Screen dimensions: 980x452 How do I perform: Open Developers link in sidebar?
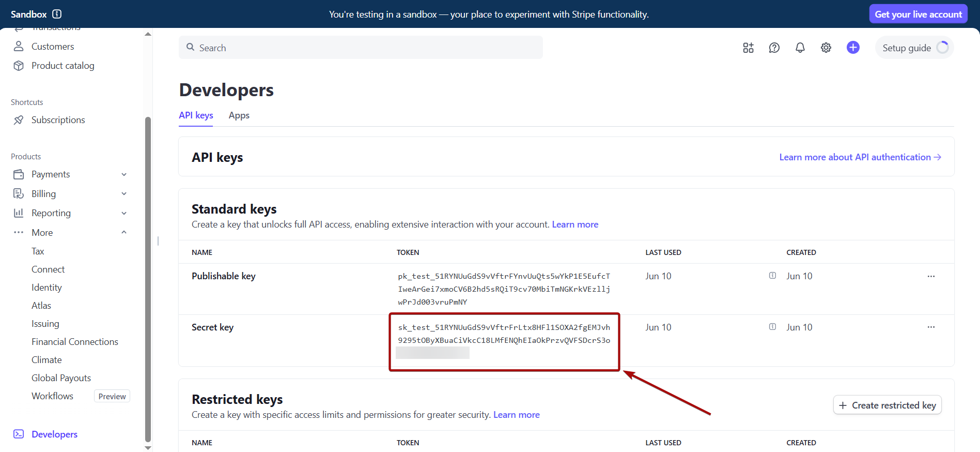tap(54, 434)
